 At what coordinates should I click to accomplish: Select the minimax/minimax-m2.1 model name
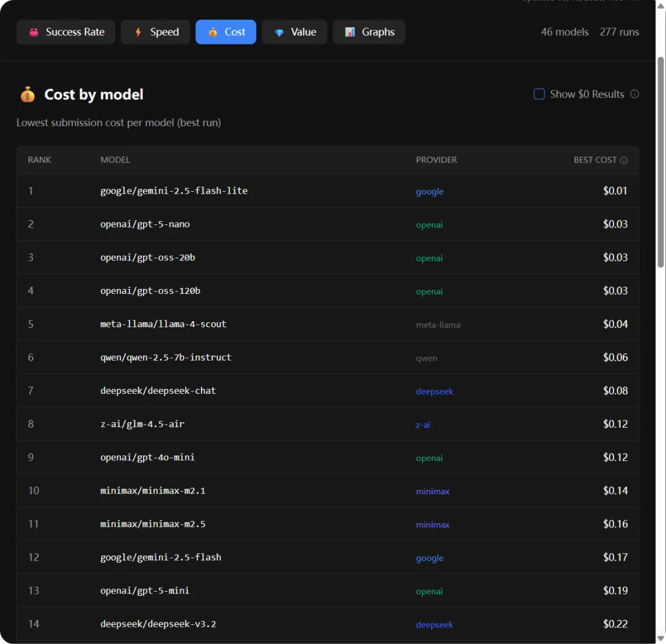(152, 491)
